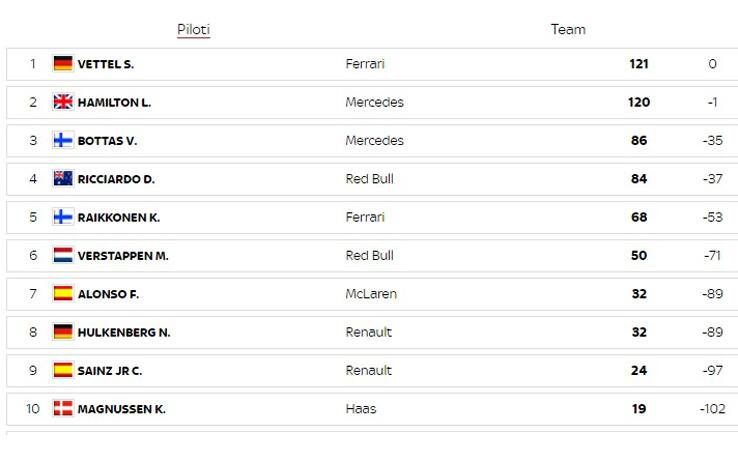Click Mercedes team in Bottas row
The height and width of the screenshot is (462, 738).
[x=374, y=141]
